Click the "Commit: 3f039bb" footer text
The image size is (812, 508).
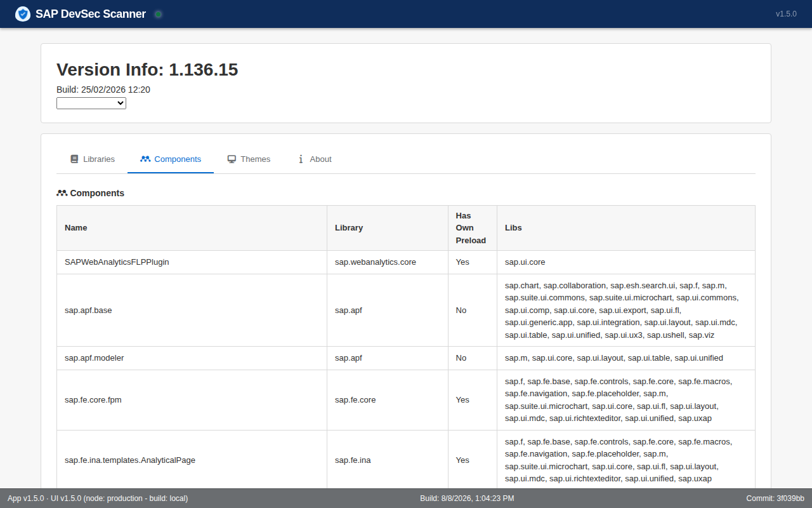pyautogui.click(x=775, y=498)
